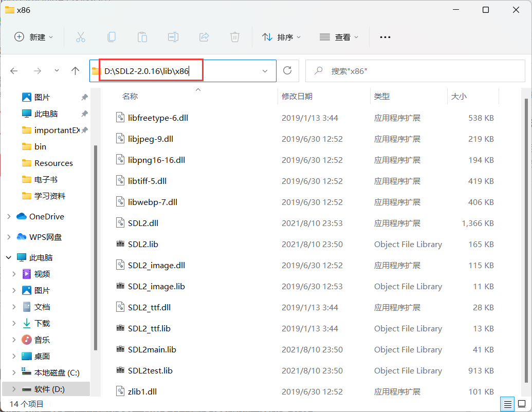Click the libwebp-7.dll file icon
This screenshot has width=532, height=412.
click(120, 202)
